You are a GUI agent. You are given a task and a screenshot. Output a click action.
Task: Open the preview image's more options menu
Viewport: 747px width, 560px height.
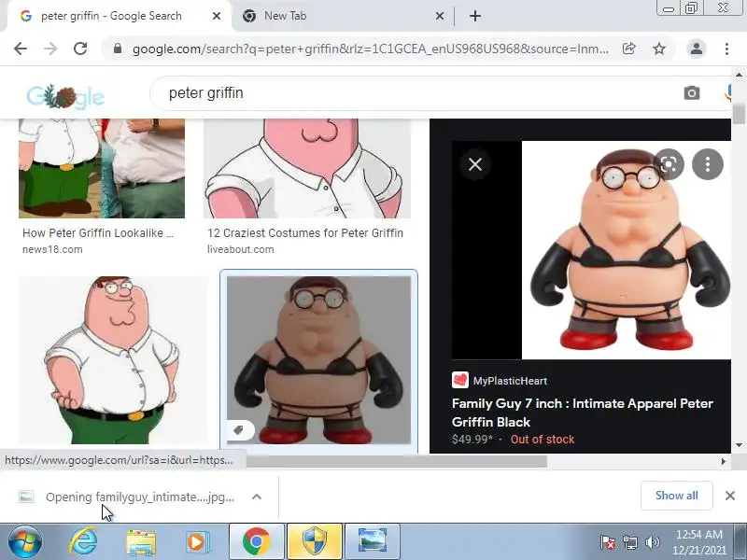[708, 164]
